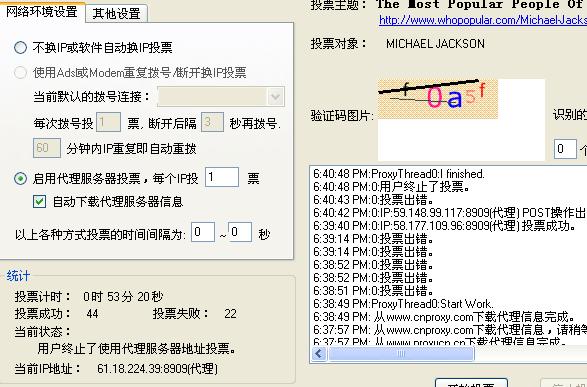Click the 投票成功 count 44
The width and height of the screenshot is (587, 387).
92,314
